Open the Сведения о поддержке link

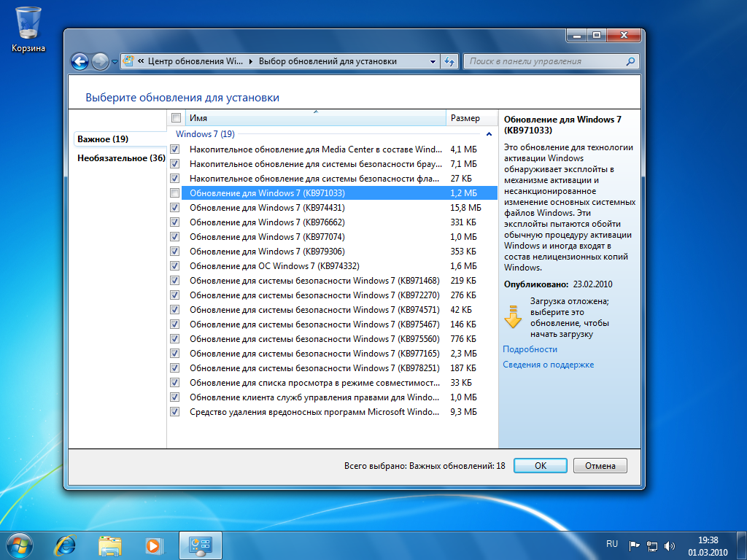(549, 365)
